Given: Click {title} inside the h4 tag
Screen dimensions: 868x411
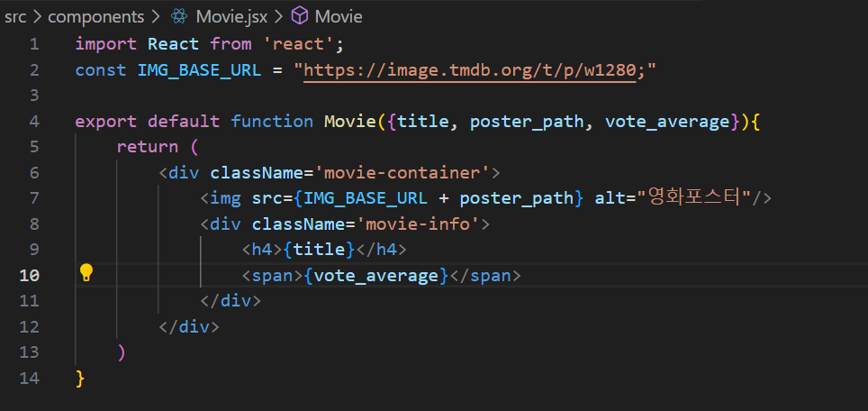Looking at the screenshot, I should [x=319, y=250].
